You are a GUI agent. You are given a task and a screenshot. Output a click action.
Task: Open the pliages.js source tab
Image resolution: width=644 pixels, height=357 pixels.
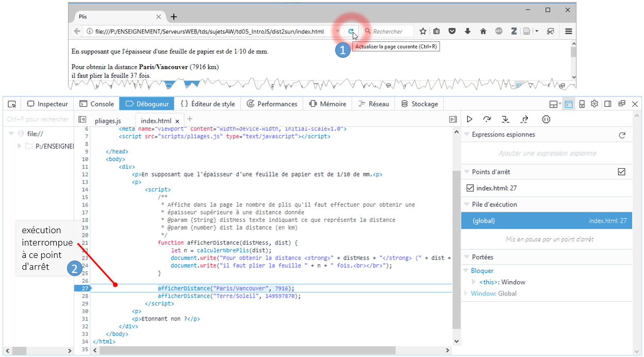tap(108, 120)
